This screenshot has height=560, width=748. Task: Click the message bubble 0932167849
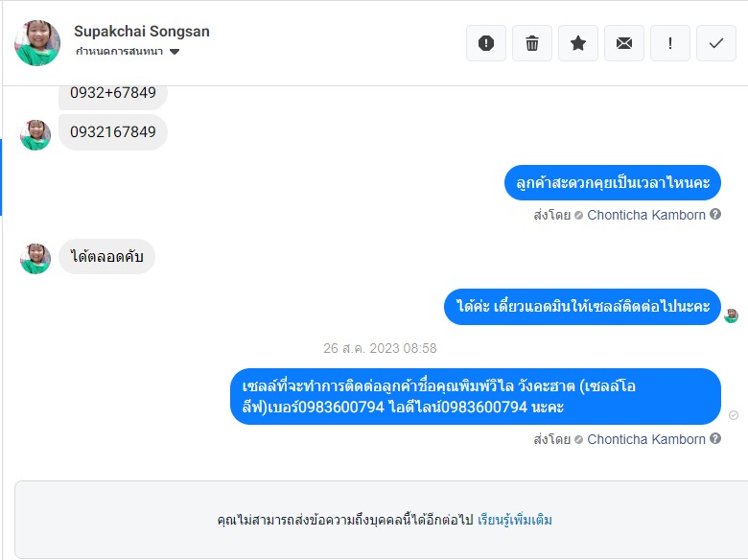(113, 132)
